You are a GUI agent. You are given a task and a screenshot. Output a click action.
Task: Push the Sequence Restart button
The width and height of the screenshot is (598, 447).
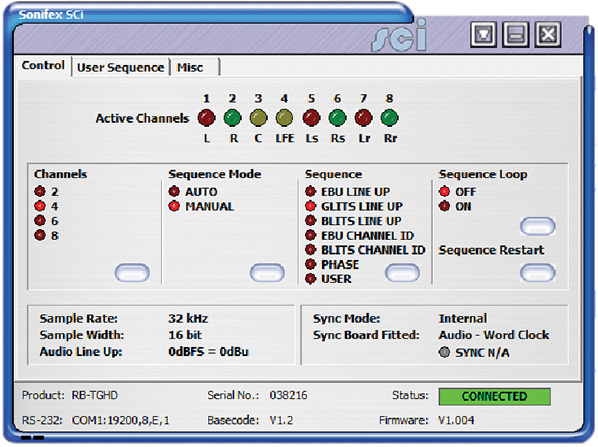[x=537, y=273]
